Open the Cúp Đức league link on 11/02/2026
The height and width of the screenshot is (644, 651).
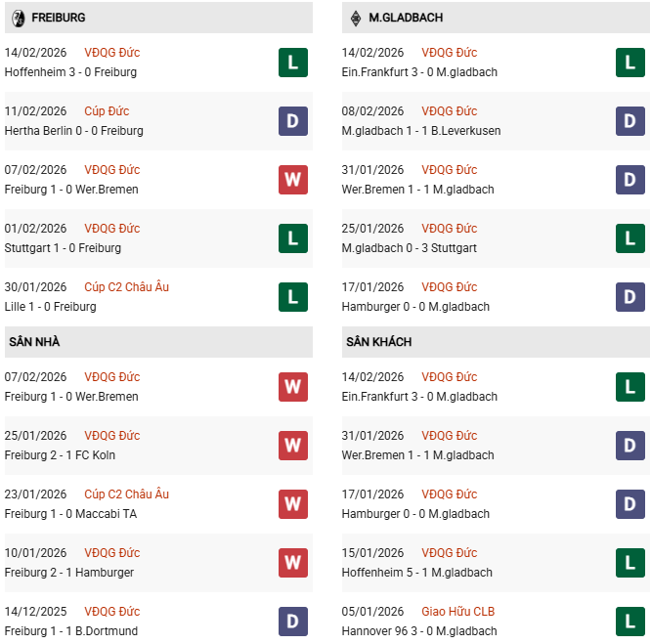pyautogui.click(x=107, y=111)
